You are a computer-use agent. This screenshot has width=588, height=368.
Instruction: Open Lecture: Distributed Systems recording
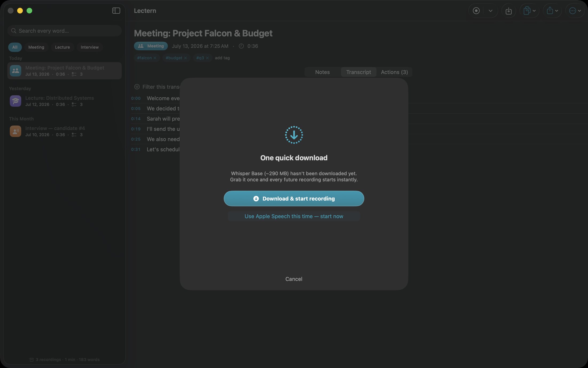[64, 101]
